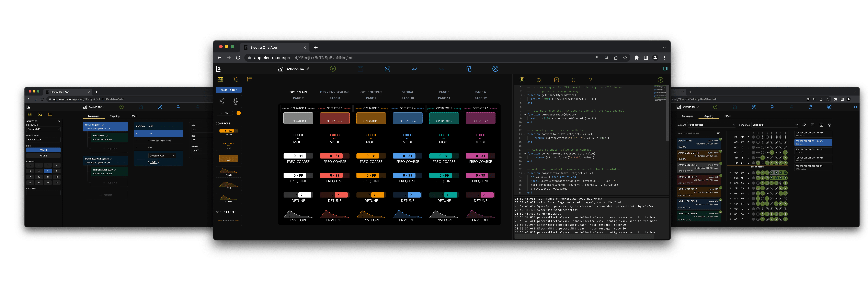Click the ADD button in left window byte editor
Viewport: 868px width, 289px height.
point(154,162)
